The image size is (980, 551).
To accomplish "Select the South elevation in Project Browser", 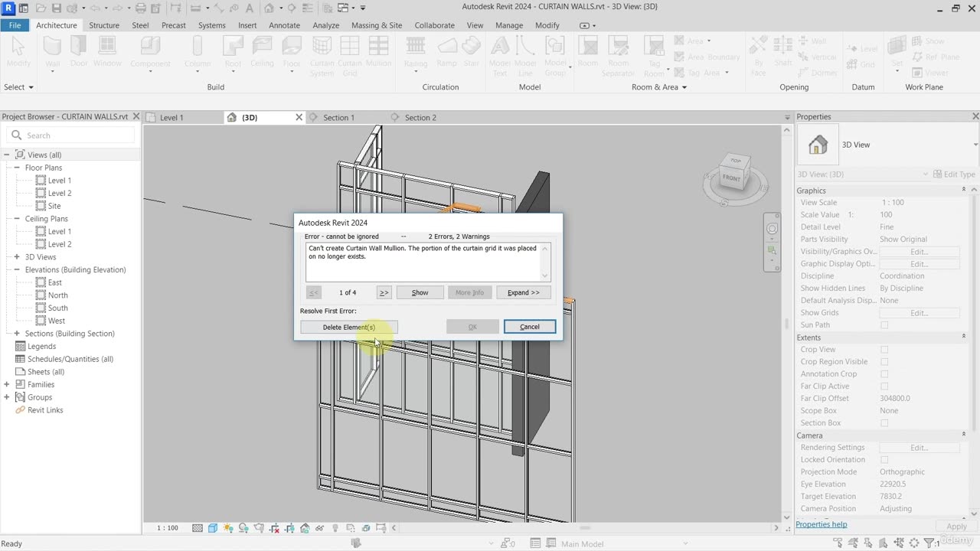I will click(58, 308).
